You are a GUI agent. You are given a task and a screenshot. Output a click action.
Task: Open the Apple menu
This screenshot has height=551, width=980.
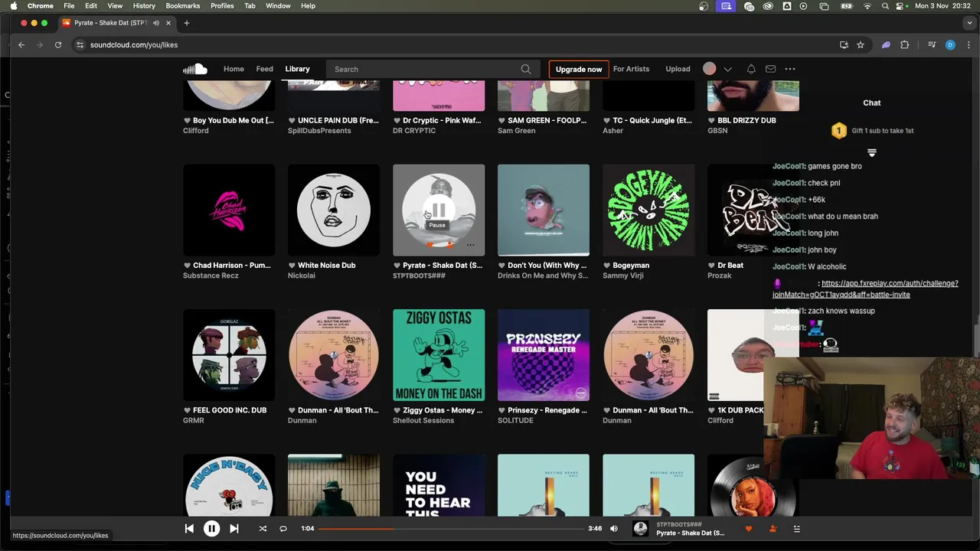pyautogui.click(x=14, y=5)
